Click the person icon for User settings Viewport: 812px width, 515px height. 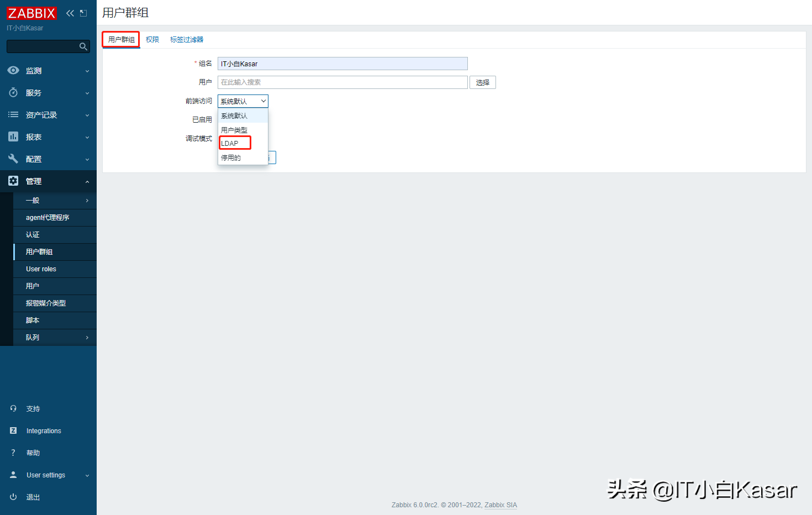(13, 475)
